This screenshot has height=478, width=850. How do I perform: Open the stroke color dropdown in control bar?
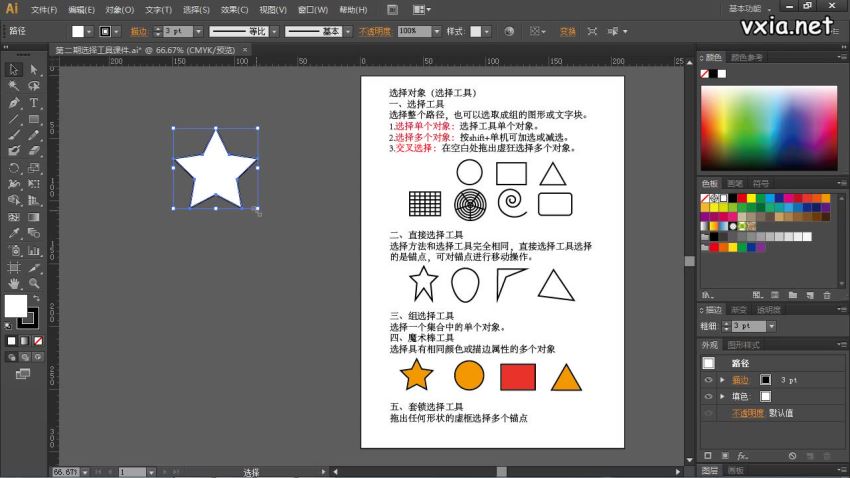[x=116, y=31]
